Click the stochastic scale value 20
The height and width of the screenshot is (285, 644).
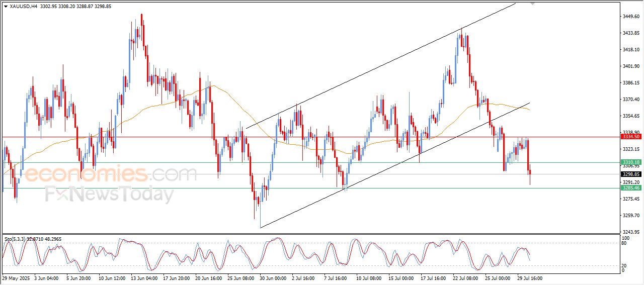pos(624,265)
